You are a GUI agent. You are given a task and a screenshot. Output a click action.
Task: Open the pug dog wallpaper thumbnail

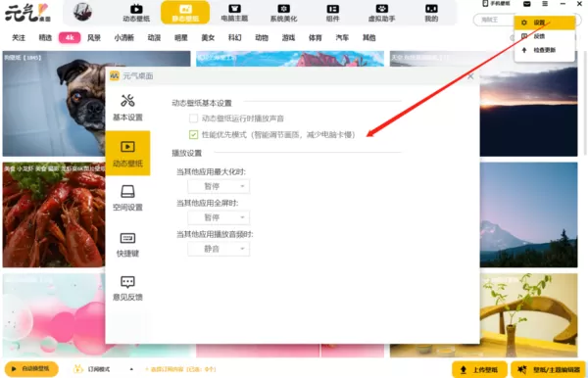(54, 104)
